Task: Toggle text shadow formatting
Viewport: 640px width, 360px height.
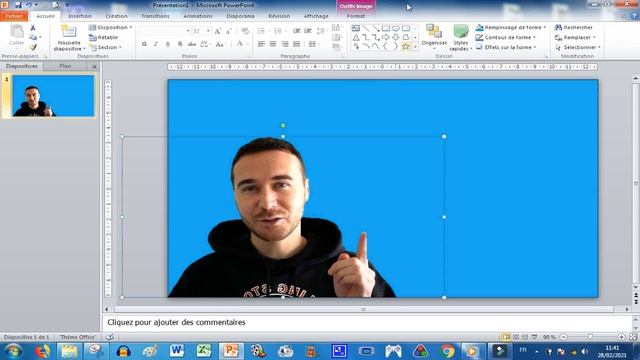Action: tap(180, 44)
